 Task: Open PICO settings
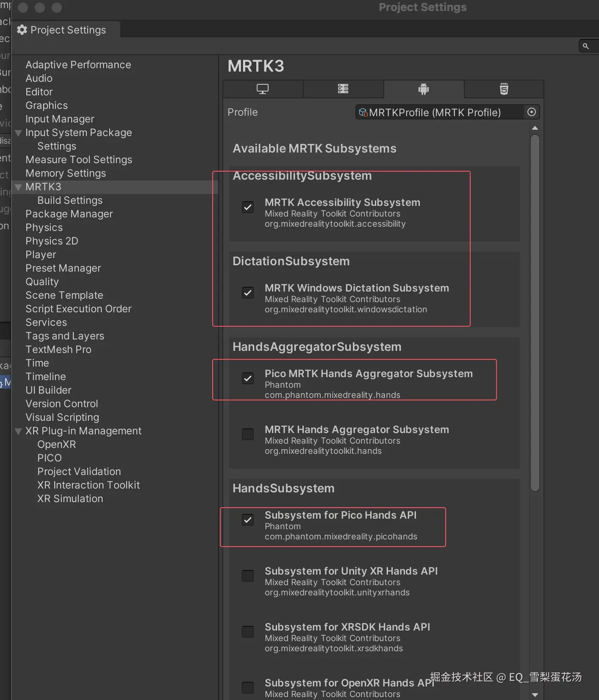50,458
